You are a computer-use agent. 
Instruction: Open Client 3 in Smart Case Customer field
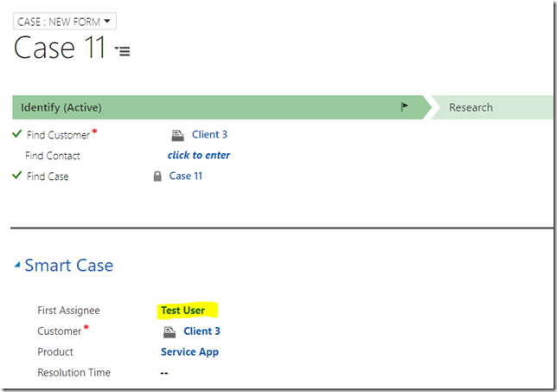click(202, 331)
